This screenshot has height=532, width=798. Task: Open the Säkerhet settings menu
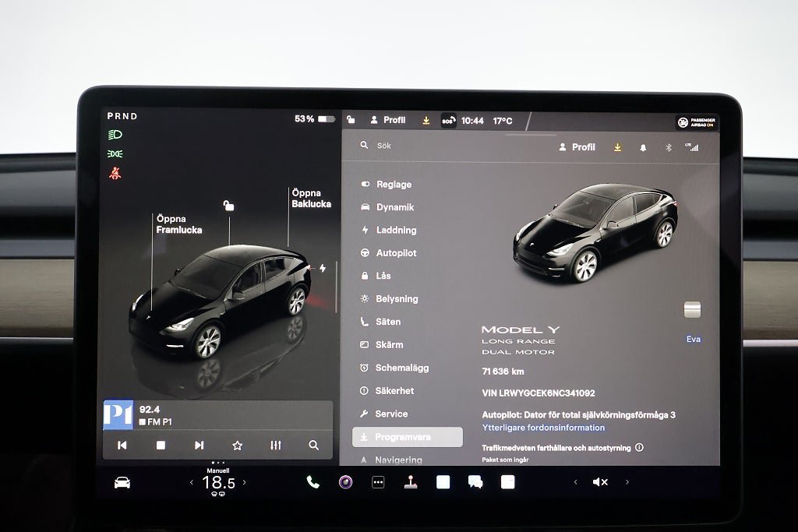(387, 390)
